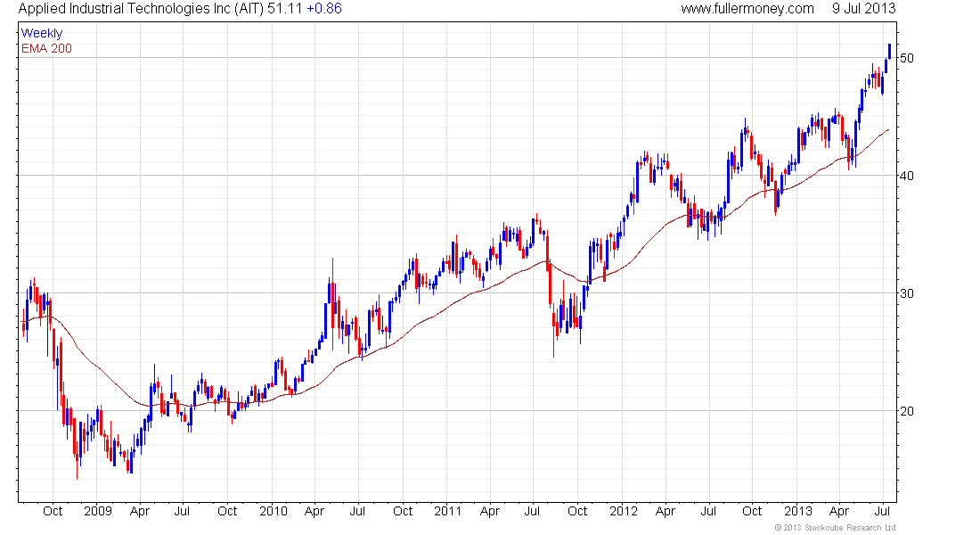
Task: Open the www.fullermoney.com link text
Action: pyautogui.click(x=747, y=9)
